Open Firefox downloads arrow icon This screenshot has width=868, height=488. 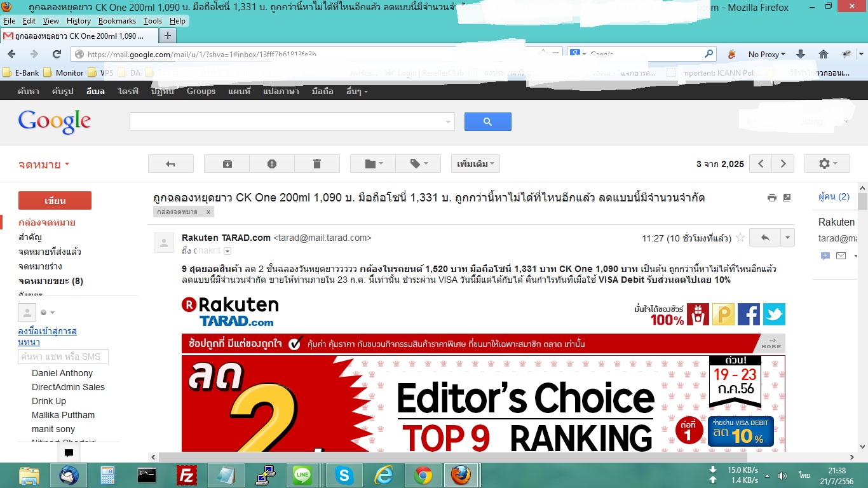(801, 54)
